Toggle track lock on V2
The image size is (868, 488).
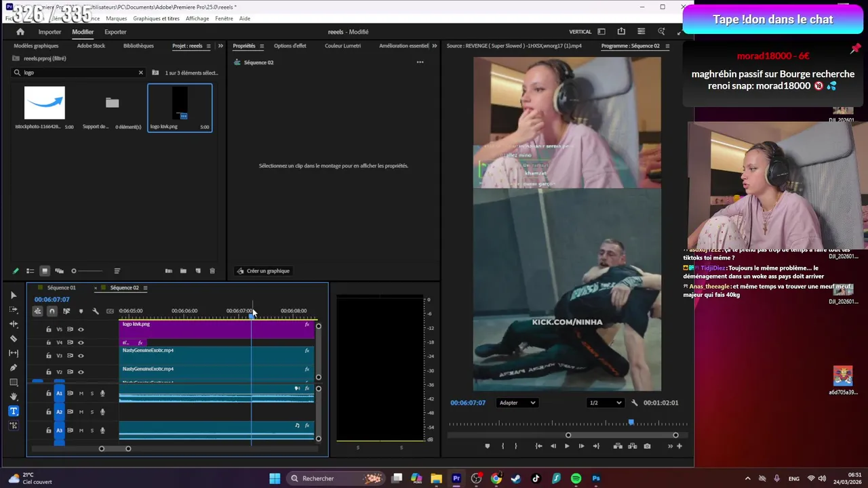point(48,372)
